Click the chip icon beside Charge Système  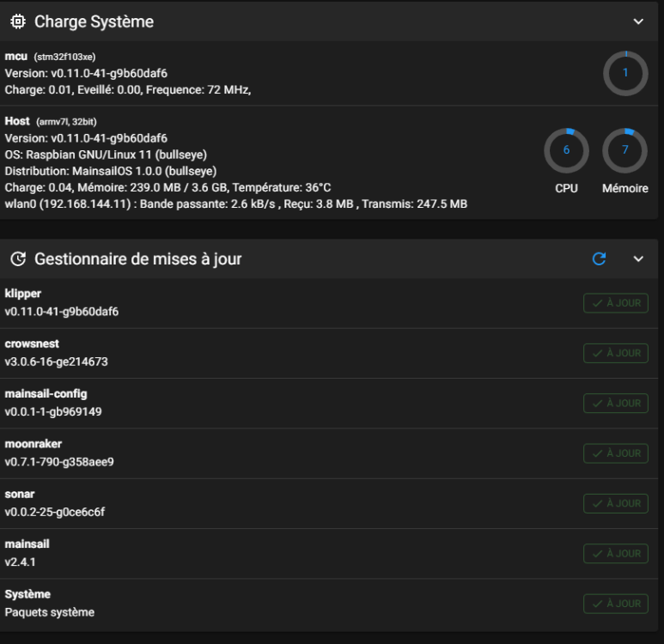coord(17,21)
